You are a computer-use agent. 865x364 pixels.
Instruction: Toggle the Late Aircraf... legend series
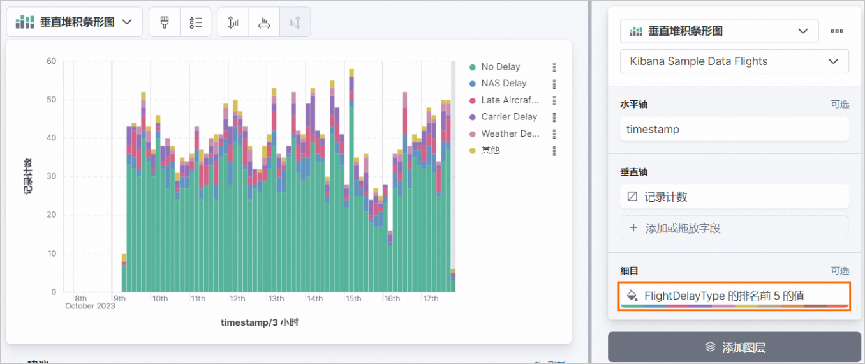point(510,100)
